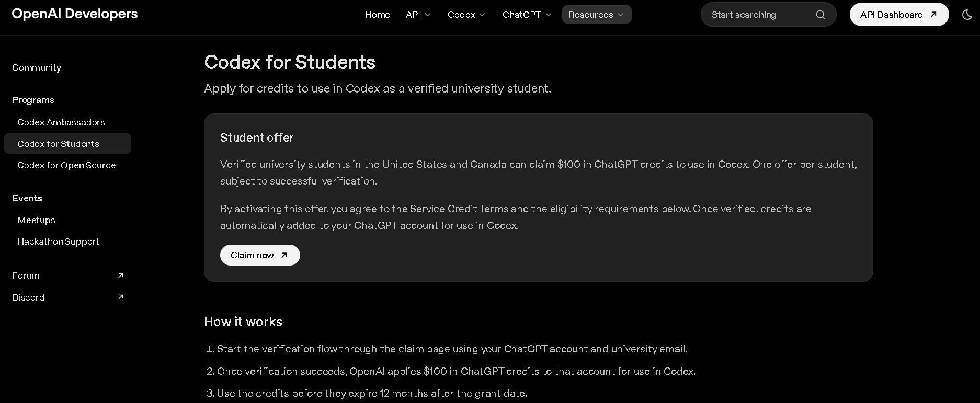Select Codex for Open Source
The height and width of the screenshot is (403, 980).
[67, 165]
